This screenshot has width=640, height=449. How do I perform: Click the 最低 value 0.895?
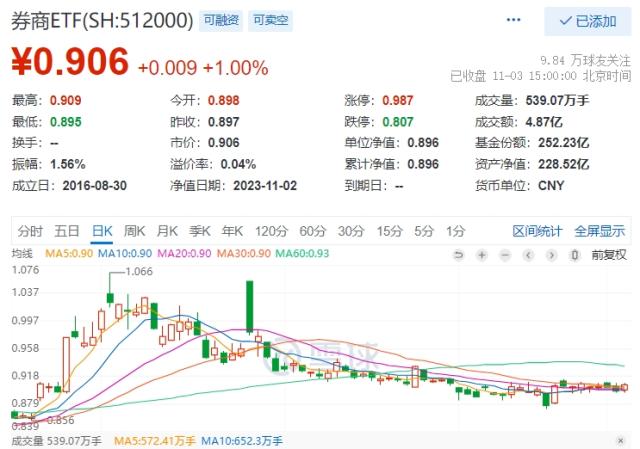coord(66,122)
